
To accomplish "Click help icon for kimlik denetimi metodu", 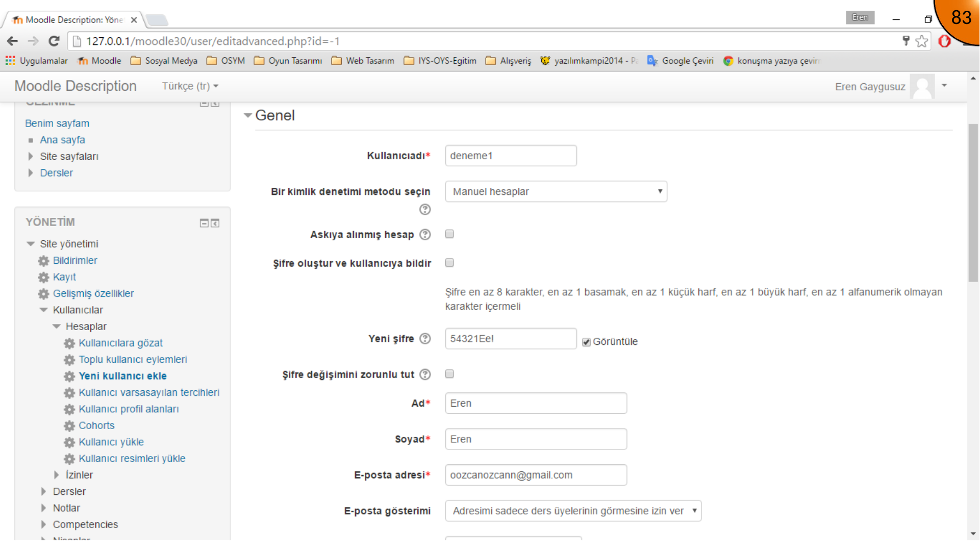I will pos(425,210).
